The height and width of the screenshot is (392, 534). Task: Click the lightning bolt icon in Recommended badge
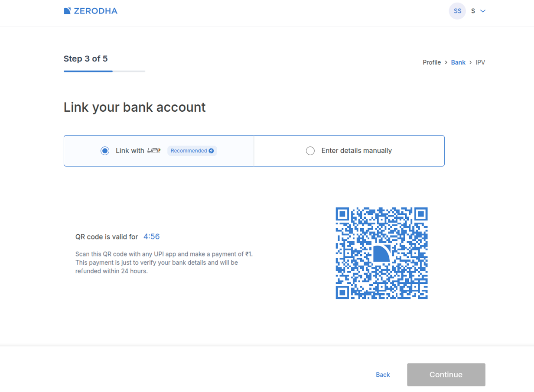[212, 151]
